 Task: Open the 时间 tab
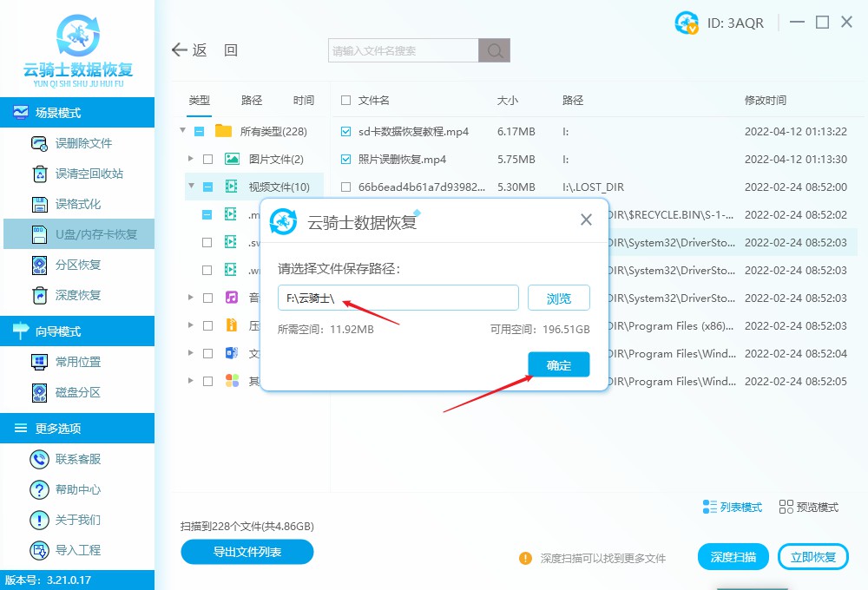tap(303, 100)
